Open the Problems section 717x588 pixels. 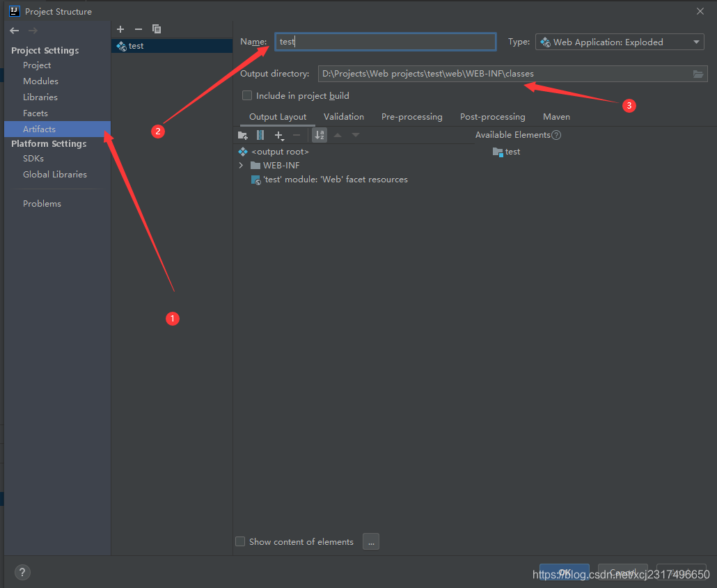pyautogui.click(x=42, y=204)
